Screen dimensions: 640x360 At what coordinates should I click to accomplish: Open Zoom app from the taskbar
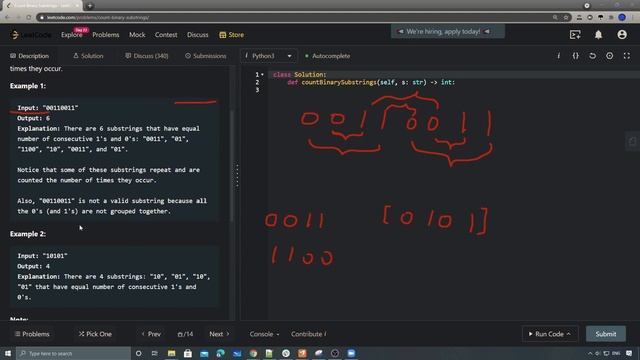point(351,353)
